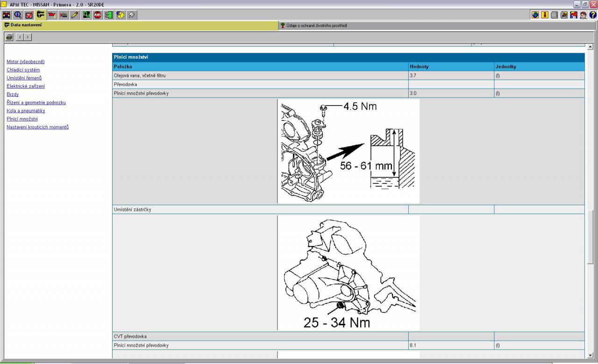Click the Jednotky column header
Screen dimensions: 598x364
(539, 67)
